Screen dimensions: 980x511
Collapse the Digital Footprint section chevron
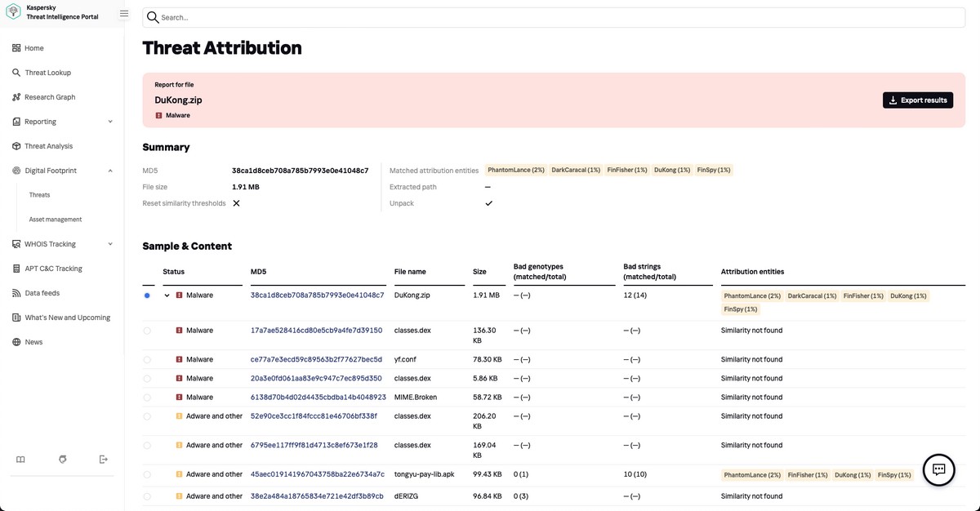point(110,171)
